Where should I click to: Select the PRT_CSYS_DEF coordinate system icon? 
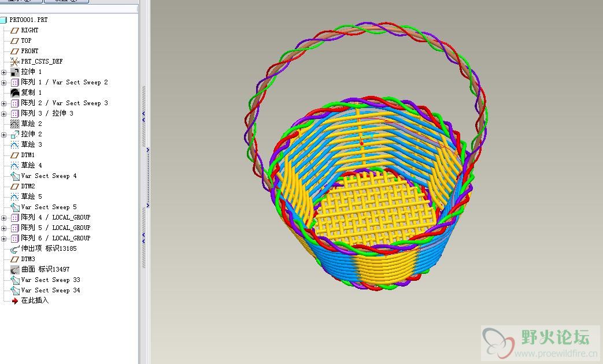[x=14, y=61]
